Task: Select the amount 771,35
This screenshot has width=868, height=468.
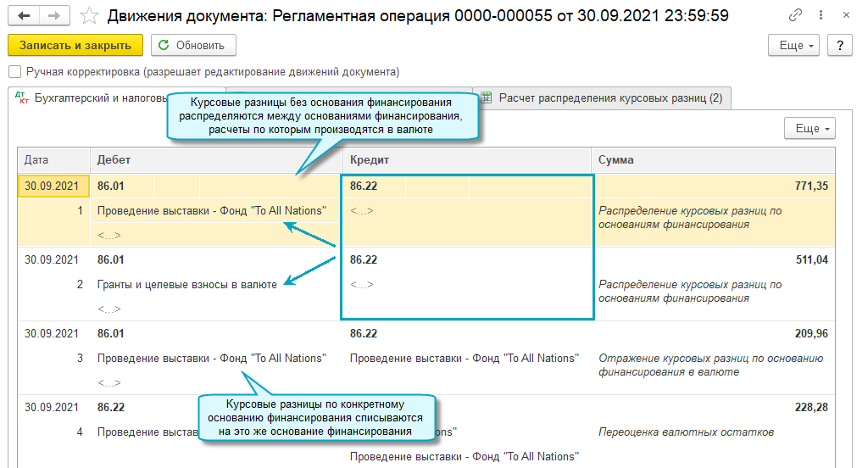Action: (811, 186)
